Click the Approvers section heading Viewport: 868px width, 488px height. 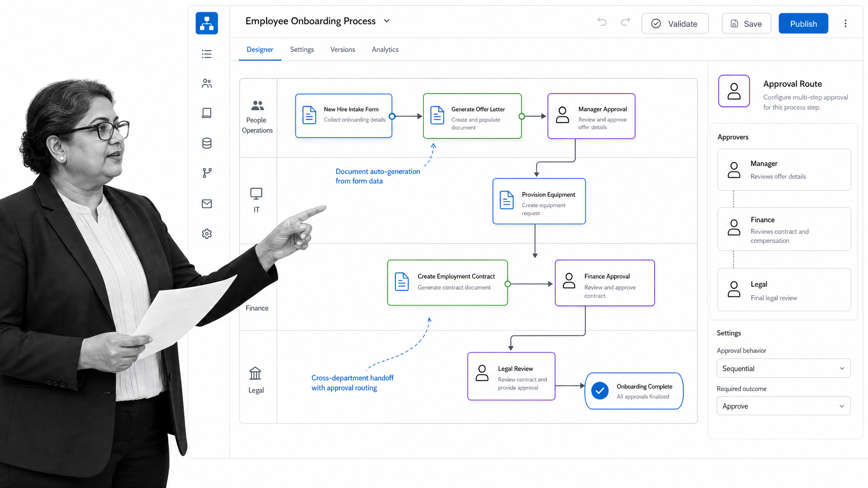point(733,137)
